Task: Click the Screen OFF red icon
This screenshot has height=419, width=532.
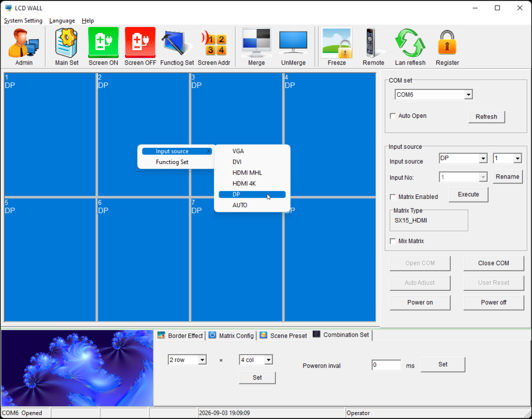Action: 140,43
